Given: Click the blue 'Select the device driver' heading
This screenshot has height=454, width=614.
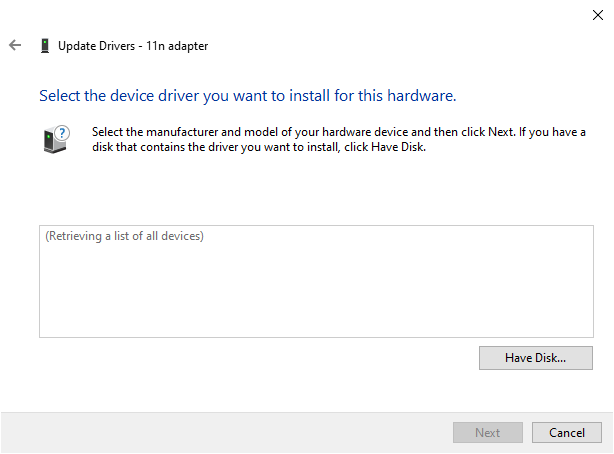Looking at the screenshot, I should coord(247,96).
